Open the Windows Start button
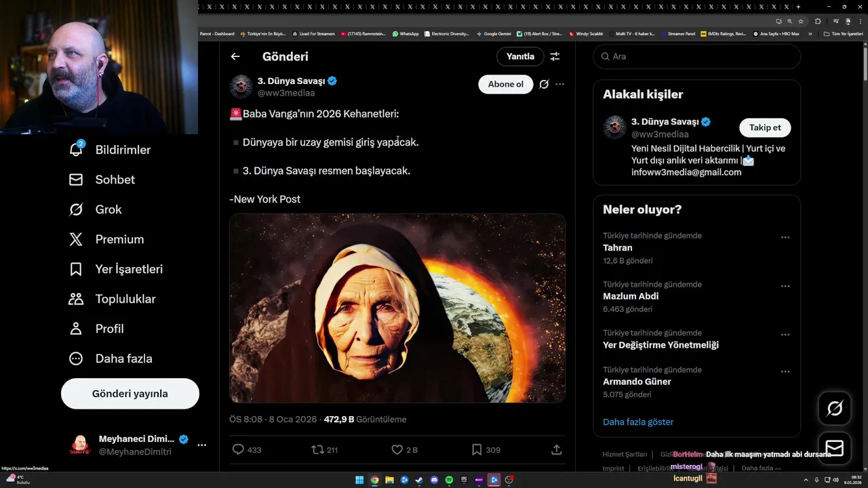 coord(359,480)
